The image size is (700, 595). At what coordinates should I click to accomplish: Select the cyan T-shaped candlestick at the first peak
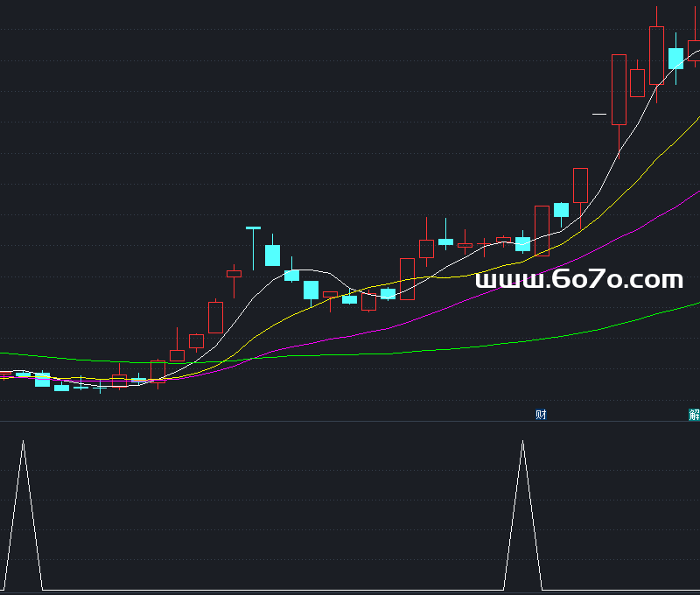click(253, 248)
